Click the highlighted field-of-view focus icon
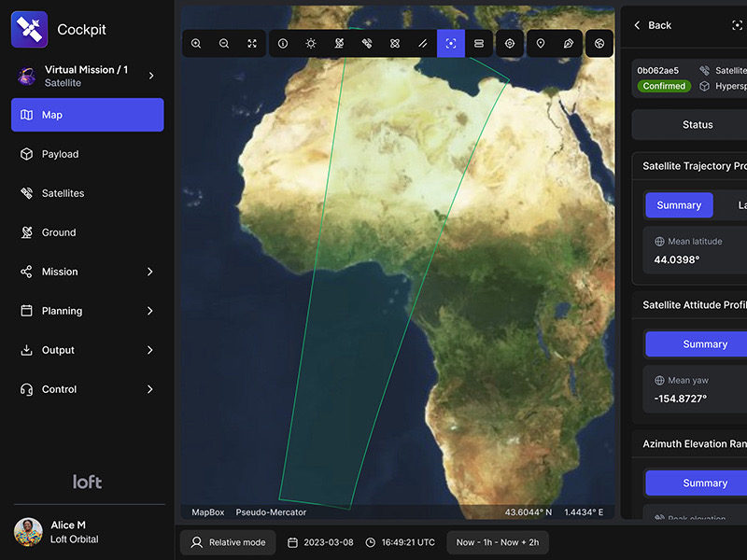 coord(451,44)
